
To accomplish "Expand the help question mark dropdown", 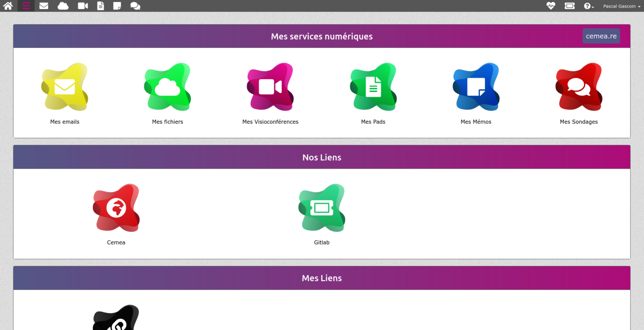I will click(x=589, y=6).
